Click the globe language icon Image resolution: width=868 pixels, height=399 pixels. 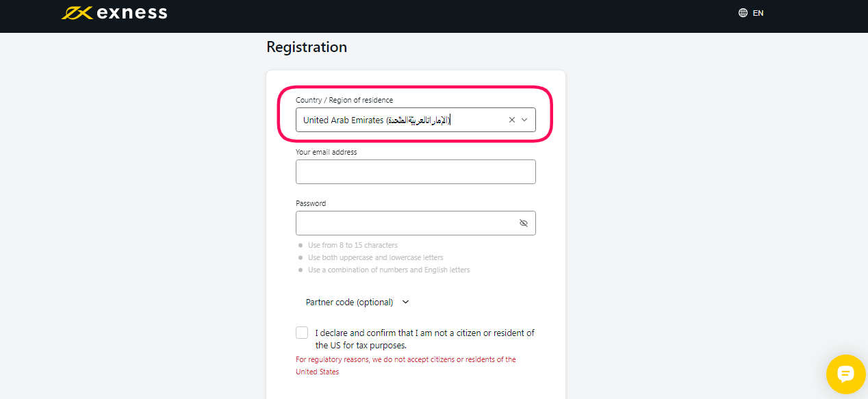tap(743, 13)
